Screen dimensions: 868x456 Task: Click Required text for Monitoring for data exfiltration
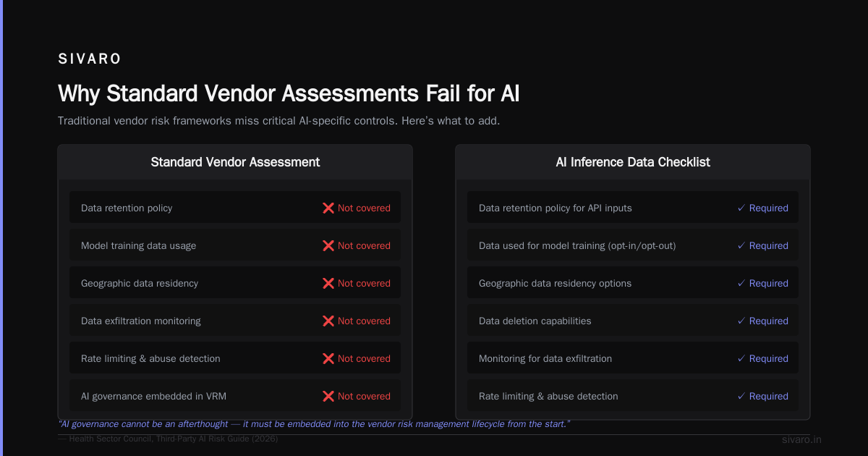click(x=768, y=358)
